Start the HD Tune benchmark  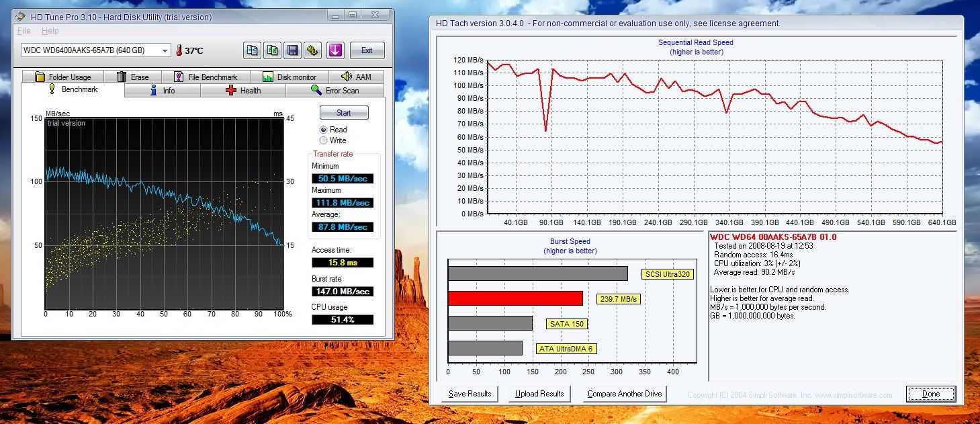click(344, 113)
